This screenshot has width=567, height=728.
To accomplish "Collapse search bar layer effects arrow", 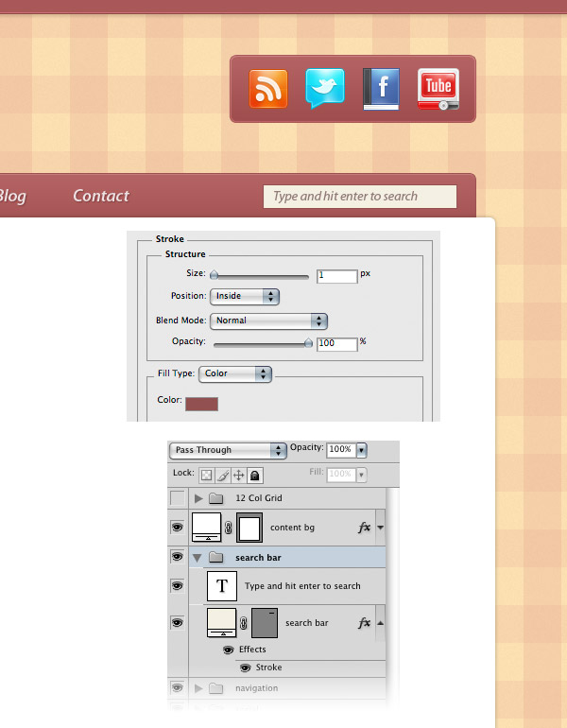I will [x=381, y=623].
